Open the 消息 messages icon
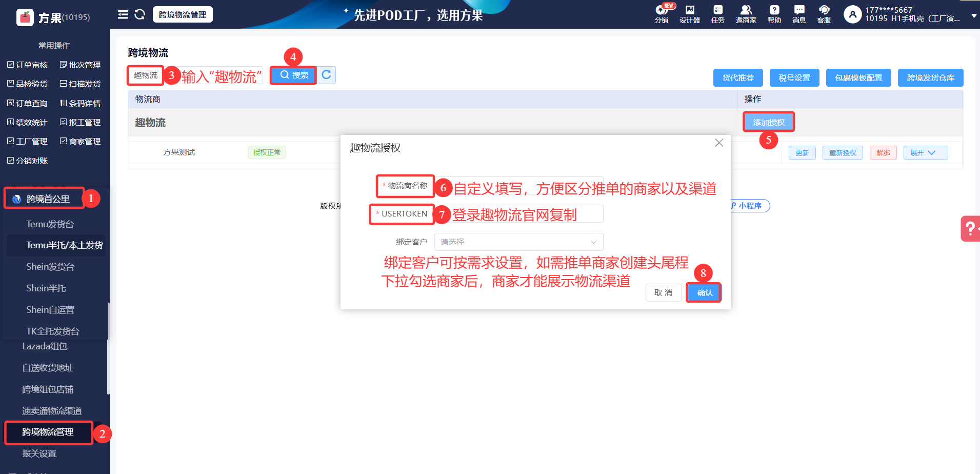Viewport: 980px width, 474px height. coord(799,14)
